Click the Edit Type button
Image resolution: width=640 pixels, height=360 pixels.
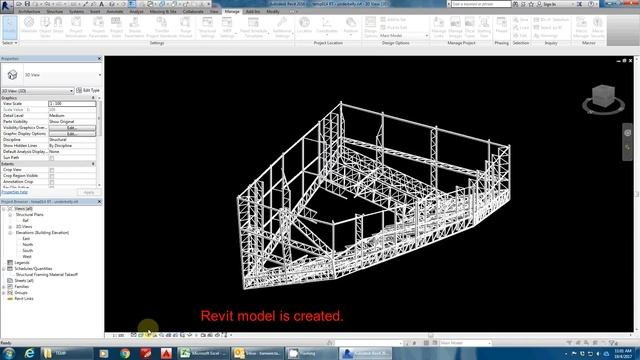[88, 90]
